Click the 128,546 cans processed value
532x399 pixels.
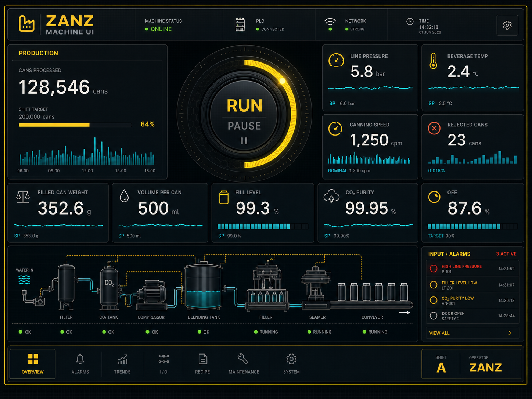pos(54,87)
